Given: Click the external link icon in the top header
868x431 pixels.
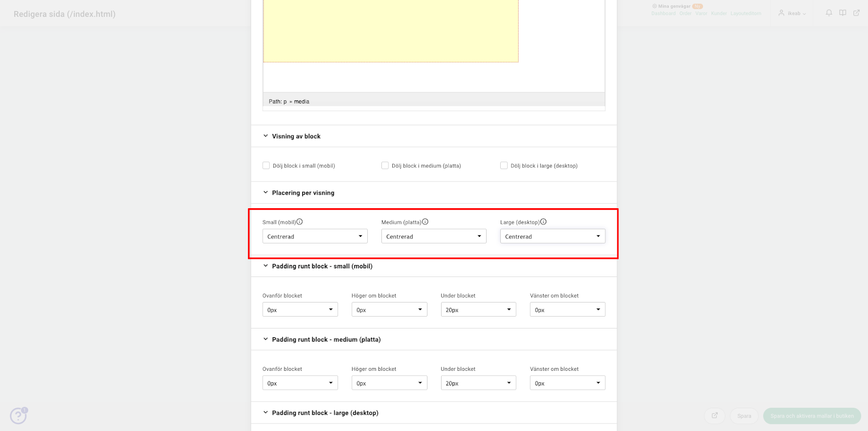Looking at the screenshot, I should [x=856, y=12].
